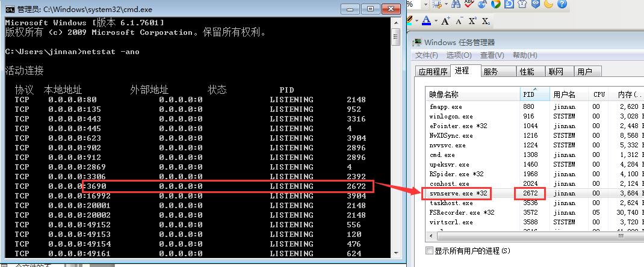Viewport: 644px width, 267px height.
Task: Run the ABC spell check tool
Action: (x=469, y=4)
